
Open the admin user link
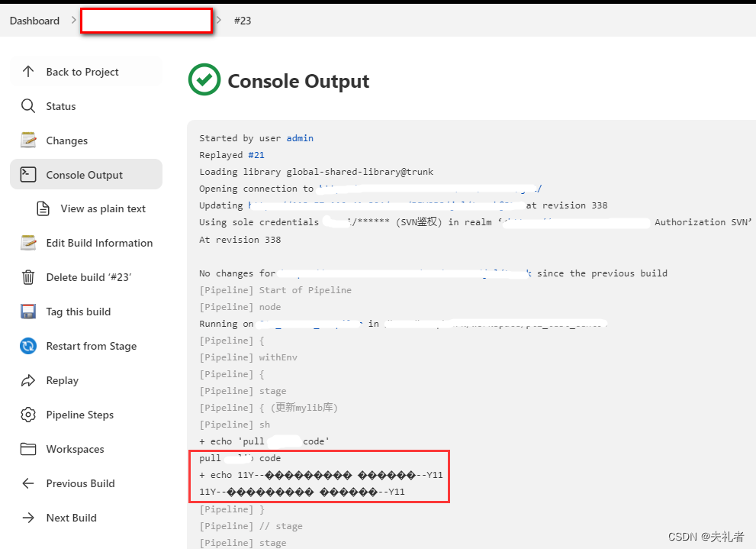[x=300, y=138]
